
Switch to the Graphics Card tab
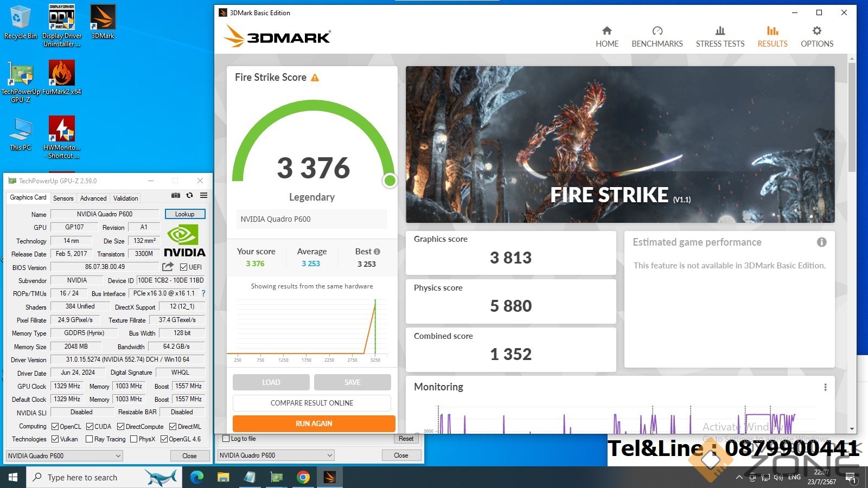coord(28,197)
